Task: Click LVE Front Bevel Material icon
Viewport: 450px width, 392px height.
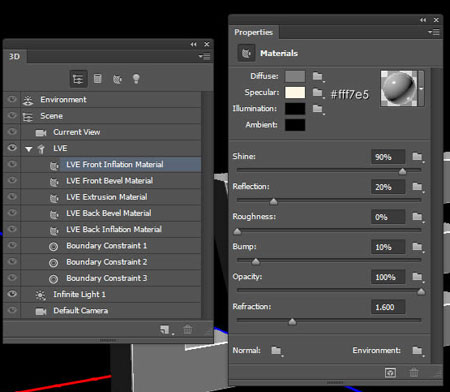Action: coord(54,182)
